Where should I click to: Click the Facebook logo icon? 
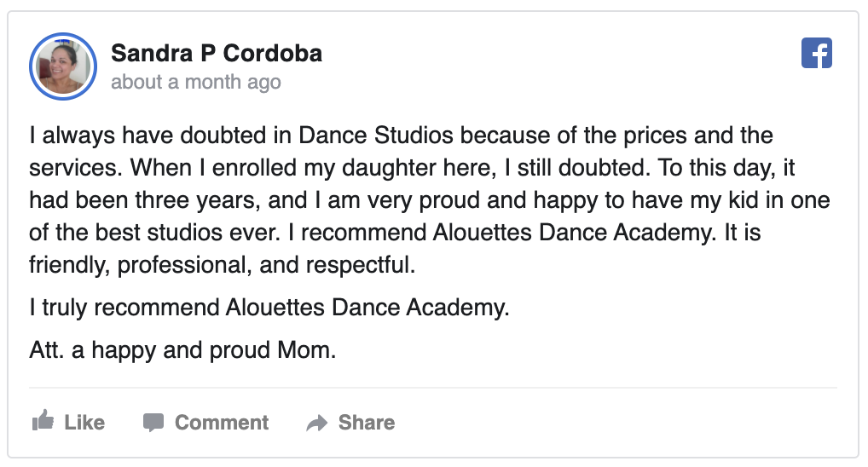[x=816, y=54]
